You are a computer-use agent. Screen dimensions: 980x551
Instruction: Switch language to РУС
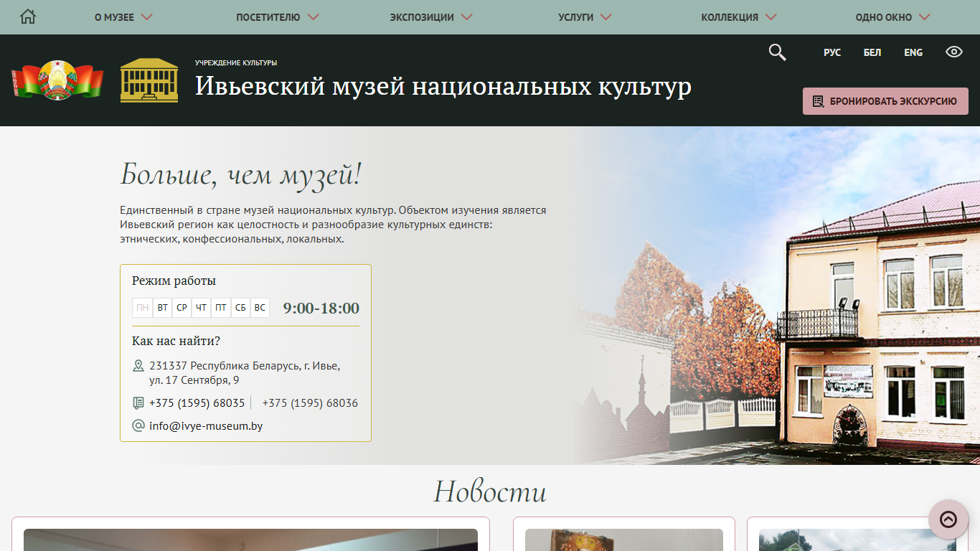pos(832,52)
